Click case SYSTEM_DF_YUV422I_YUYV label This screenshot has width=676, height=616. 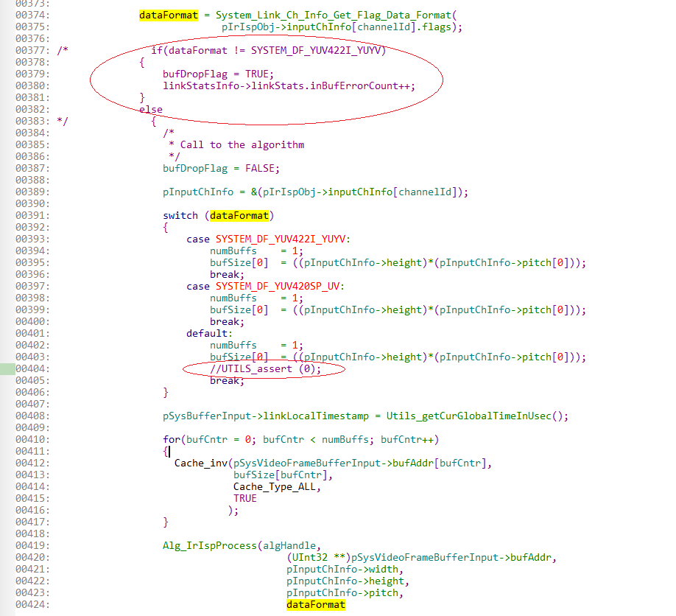[x=268, y=239]
